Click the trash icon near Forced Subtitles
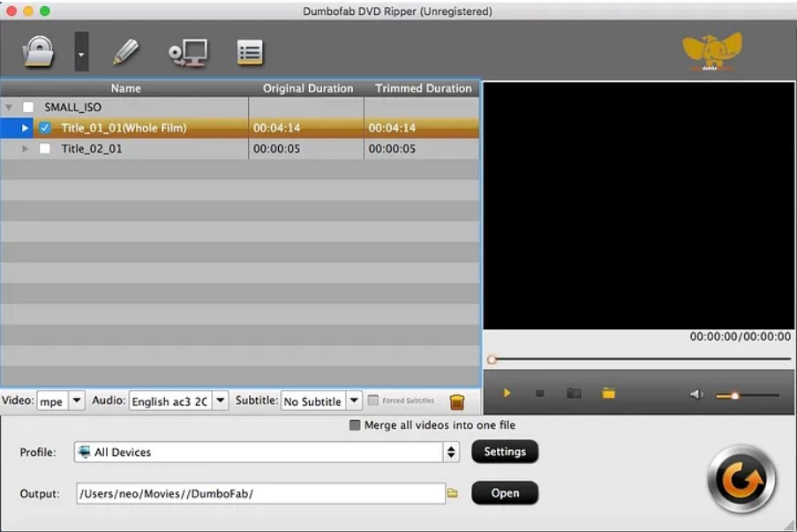This screenshot has width=797, height=532. coord(455,401)
